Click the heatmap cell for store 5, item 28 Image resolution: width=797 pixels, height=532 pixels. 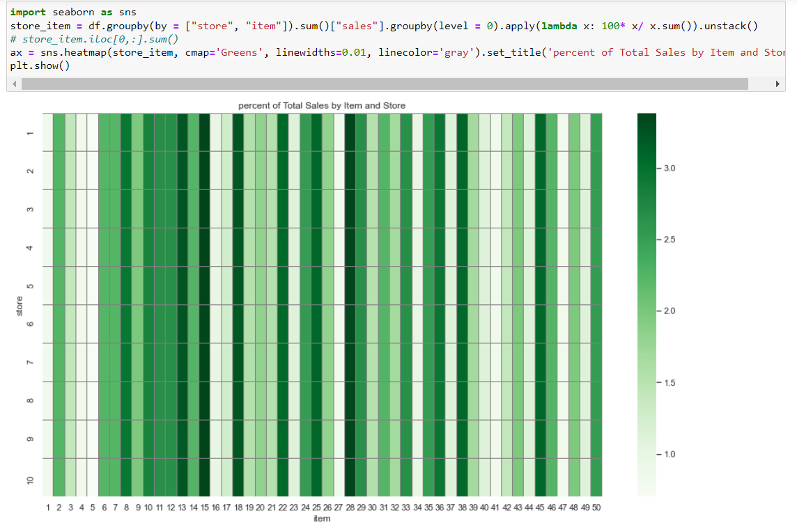click(350, 285)
